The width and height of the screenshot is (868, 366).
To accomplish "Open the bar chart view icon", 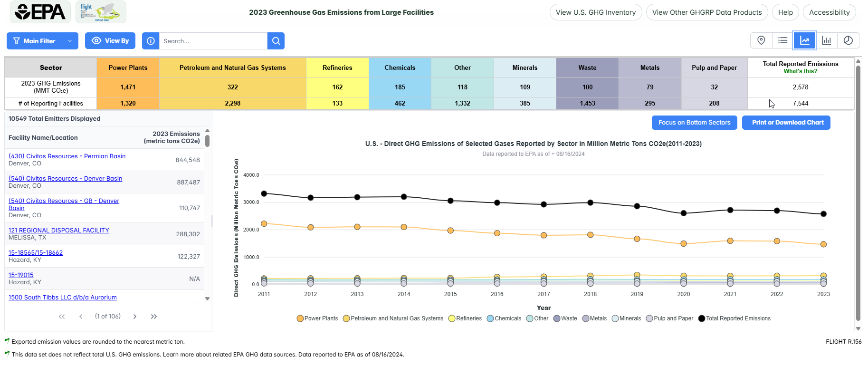I will (827, 40).
